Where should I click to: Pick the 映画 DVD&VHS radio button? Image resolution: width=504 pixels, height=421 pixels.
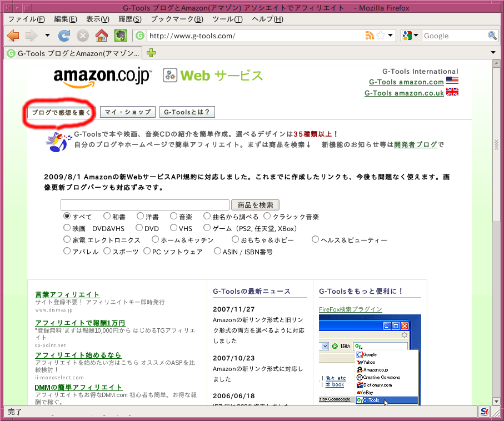(x=67, y=228)
